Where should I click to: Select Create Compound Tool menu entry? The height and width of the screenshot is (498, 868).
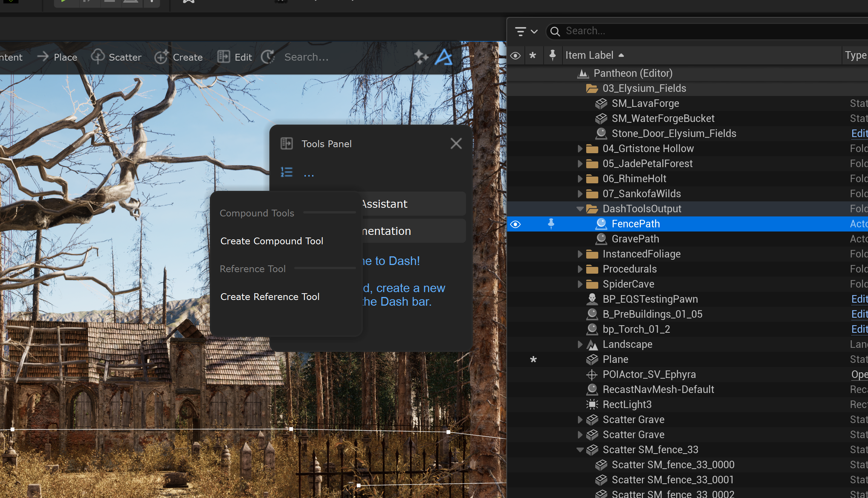(272, 241)
